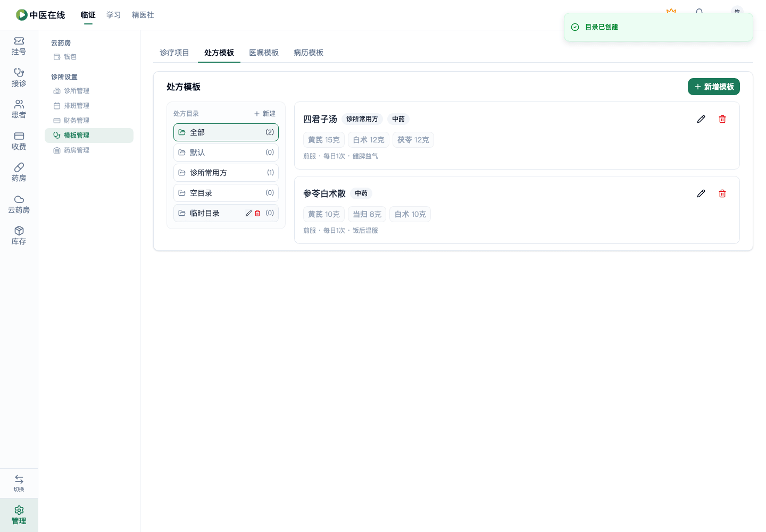Click the 当归 8克 herb chip
The height and width of the screenshot is (532, 766).
(x=367, y=214)
